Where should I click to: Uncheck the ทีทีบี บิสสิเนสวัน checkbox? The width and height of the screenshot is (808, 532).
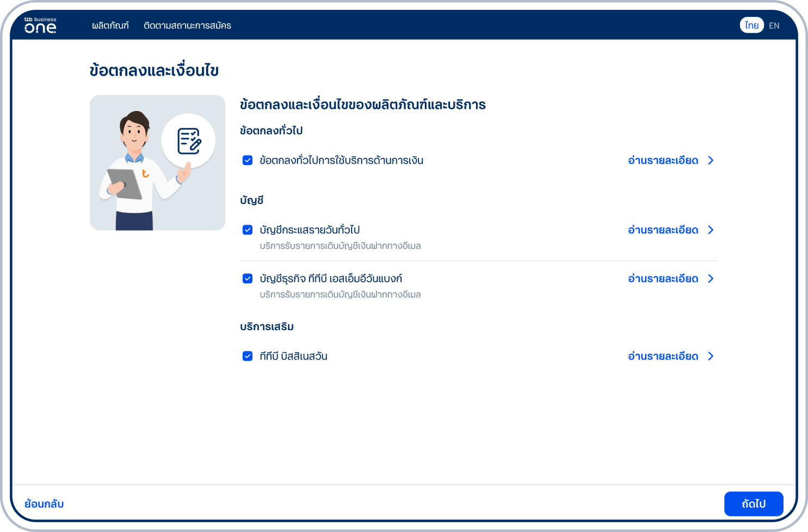tap(248, 356)
